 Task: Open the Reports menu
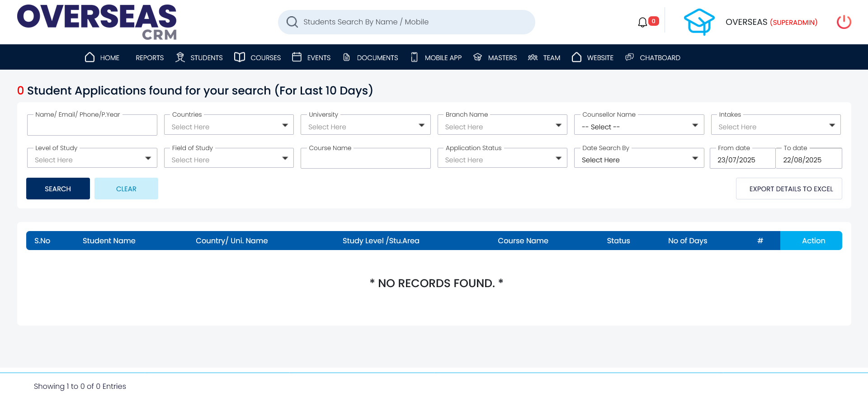click(x=150, y=58)
